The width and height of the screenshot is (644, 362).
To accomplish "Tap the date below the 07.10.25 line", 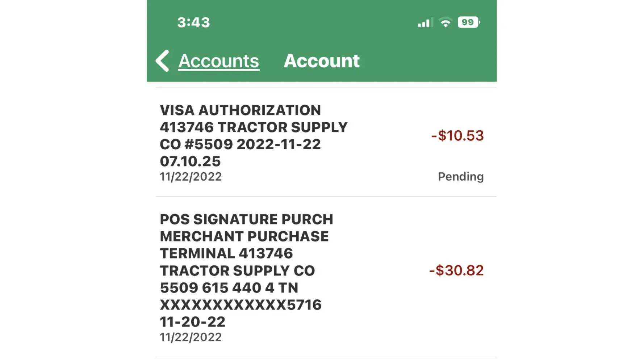I will point(191,177).
